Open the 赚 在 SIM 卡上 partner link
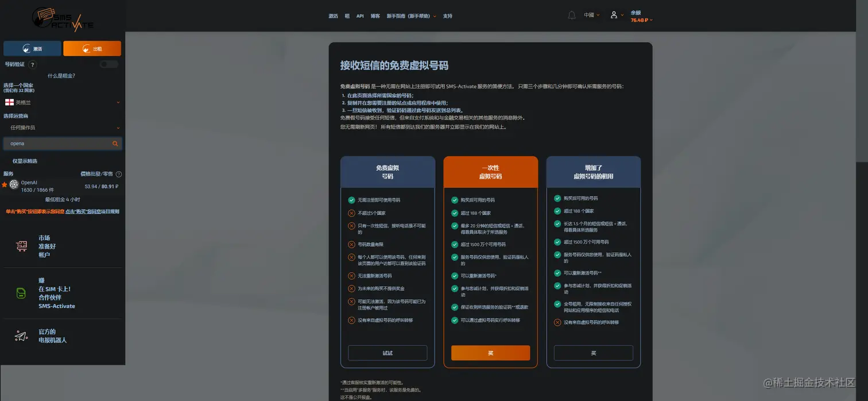This screenshot has height=401, width=868. coord(56,293)
